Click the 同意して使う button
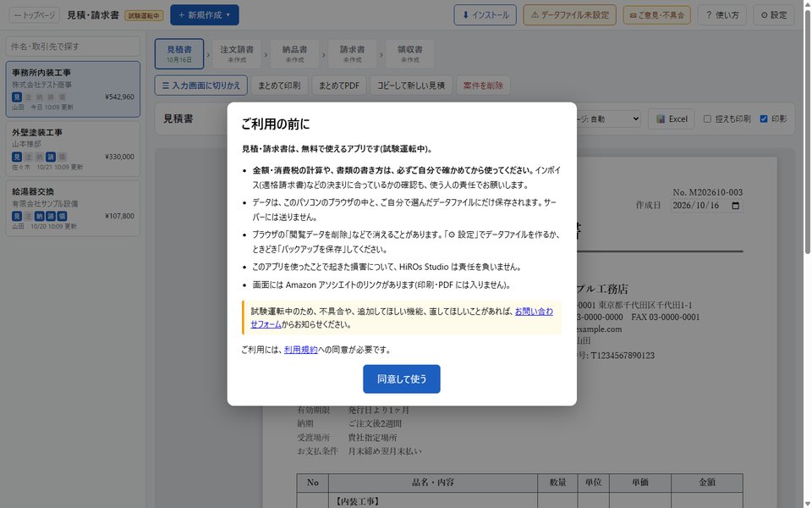 point(401,379)
